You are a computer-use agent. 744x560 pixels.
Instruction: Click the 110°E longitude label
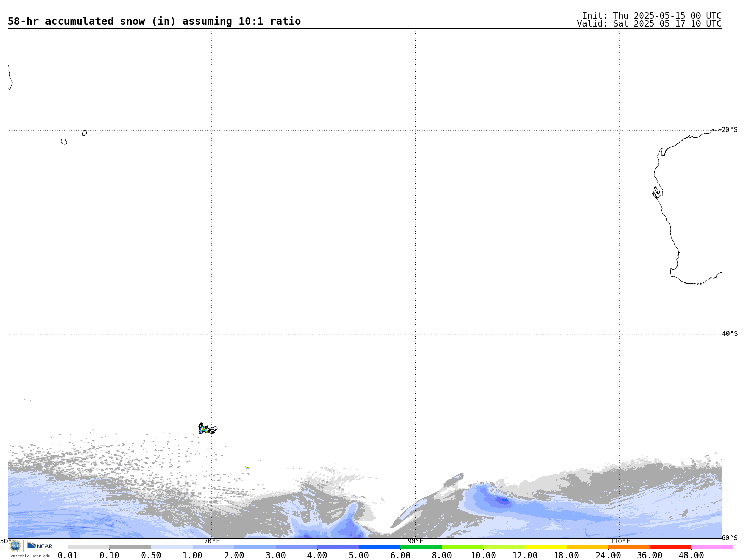pos(620,541)
